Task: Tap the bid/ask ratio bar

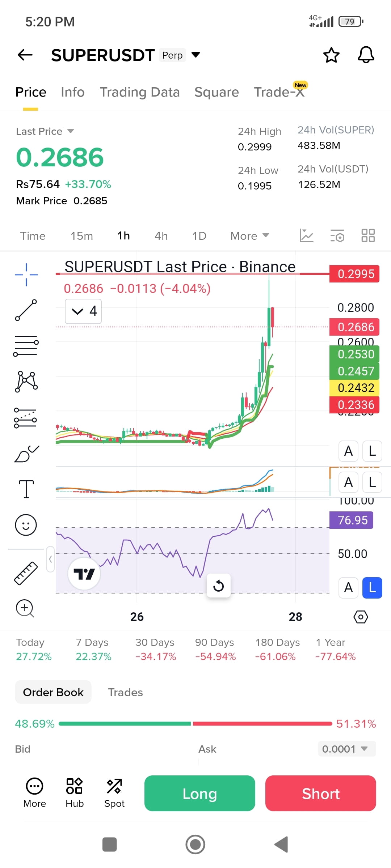Action: (x=195, y=724)
